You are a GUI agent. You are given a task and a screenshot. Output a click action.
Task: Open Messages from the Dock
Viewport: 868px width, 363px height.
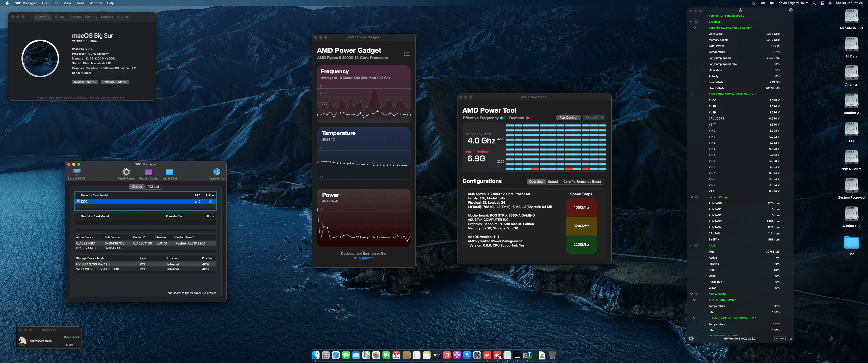tap(346, 355)
